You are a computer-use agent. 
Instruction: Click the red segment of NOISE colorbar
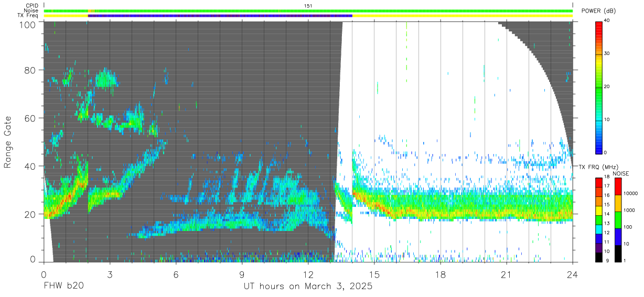click(x=618, y=186)
